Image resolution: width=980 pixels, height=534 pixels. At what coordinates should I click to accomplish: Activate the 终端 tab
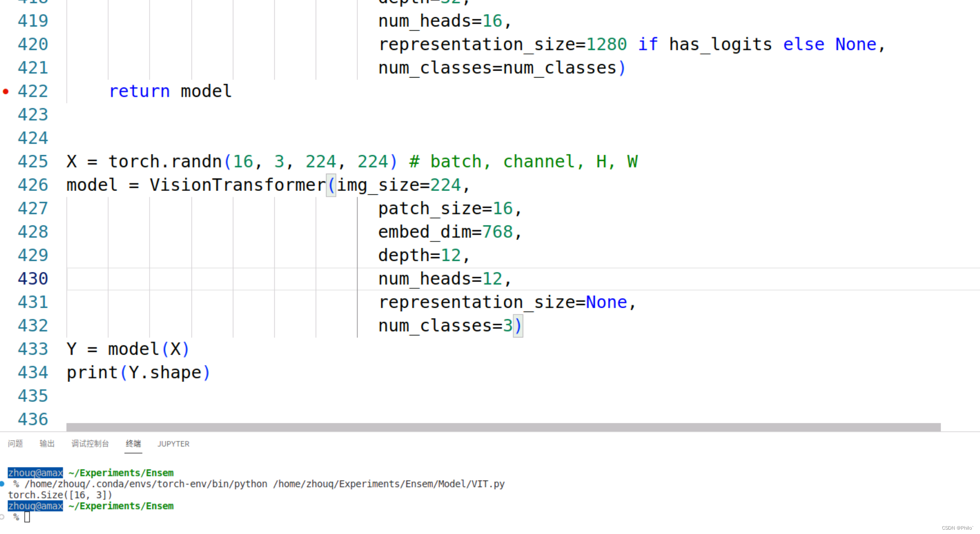133,443
